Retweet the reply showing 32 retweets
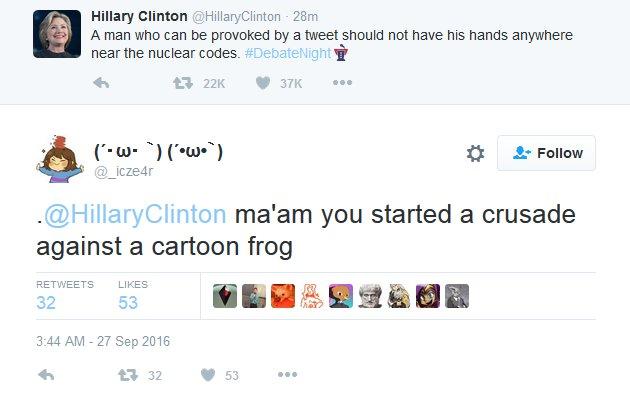The height and width of the screenshot is (406, 630). click(128, 375)
